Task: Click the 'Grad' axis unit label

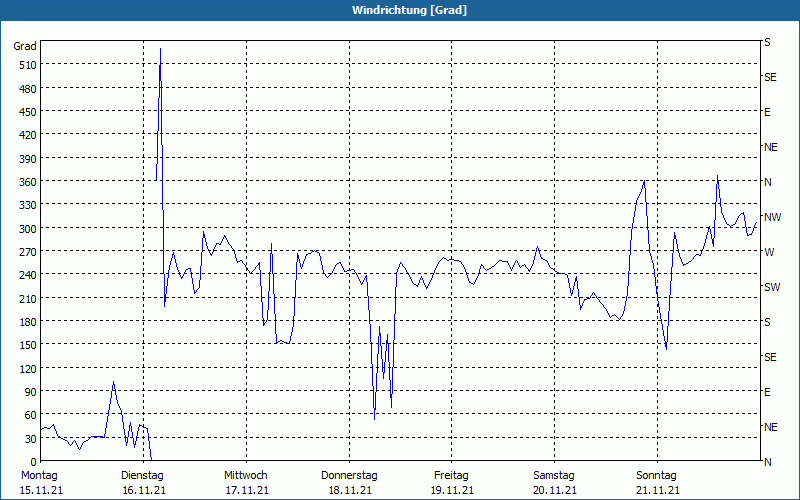Action: click(x=25, y=46)
